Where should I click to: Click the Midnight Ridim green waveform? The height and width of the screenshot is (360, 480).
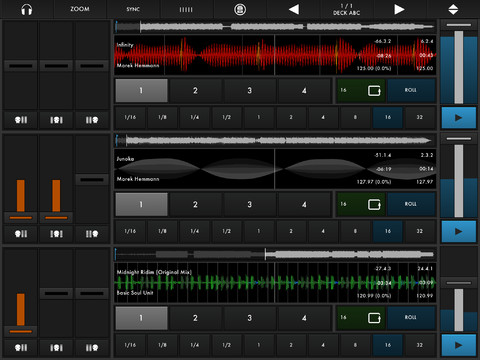point(275,283)
